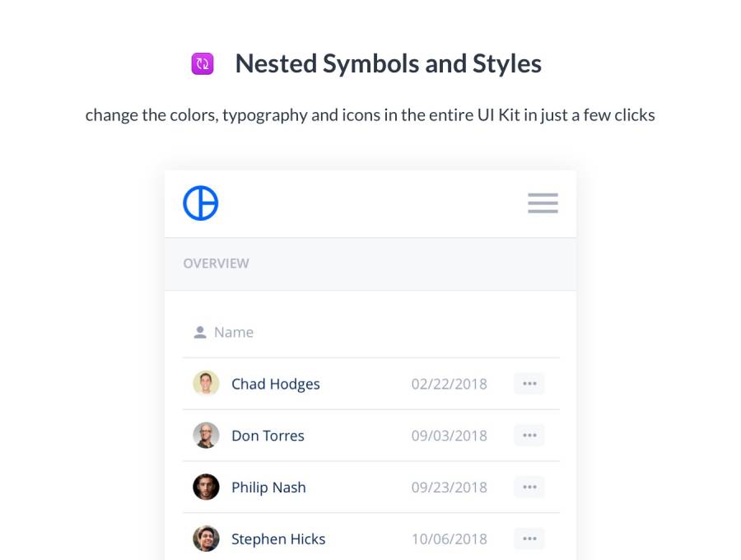The image size is (741, 560).
Task: Click the person icon beside Name
Action: 199,333
